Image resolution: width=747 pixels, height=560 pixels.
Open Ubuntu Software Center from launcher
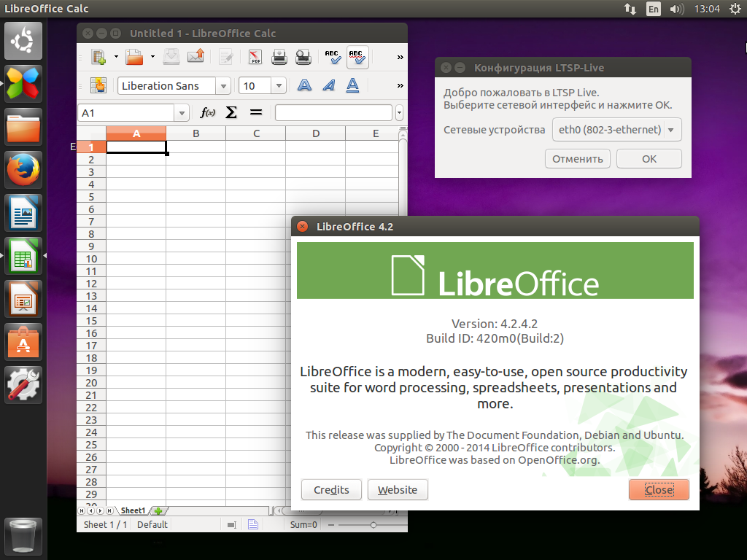tap(23, 342)
